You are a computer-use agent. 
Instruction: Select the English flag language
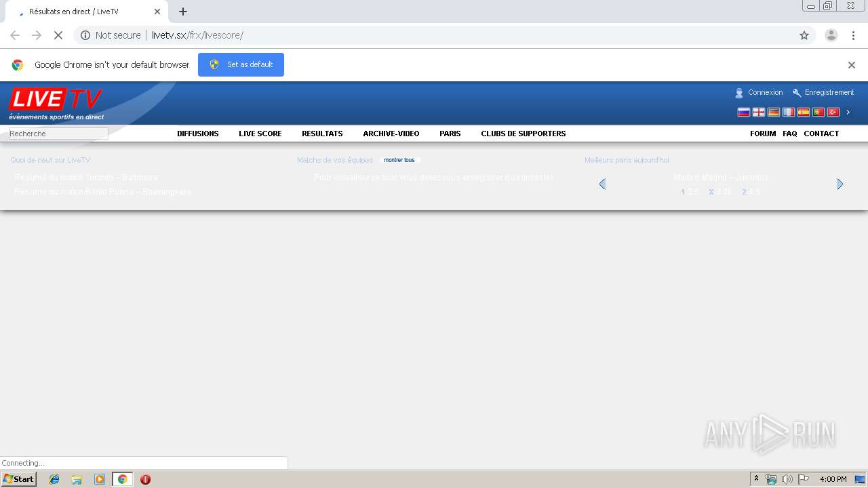point(759,113)
